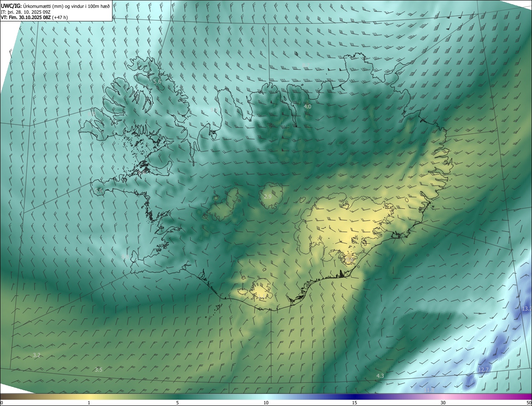The width and height of the screenshot is (532, 406).
Task: Choose the legend tick label '10'
Action: [266, 403]
